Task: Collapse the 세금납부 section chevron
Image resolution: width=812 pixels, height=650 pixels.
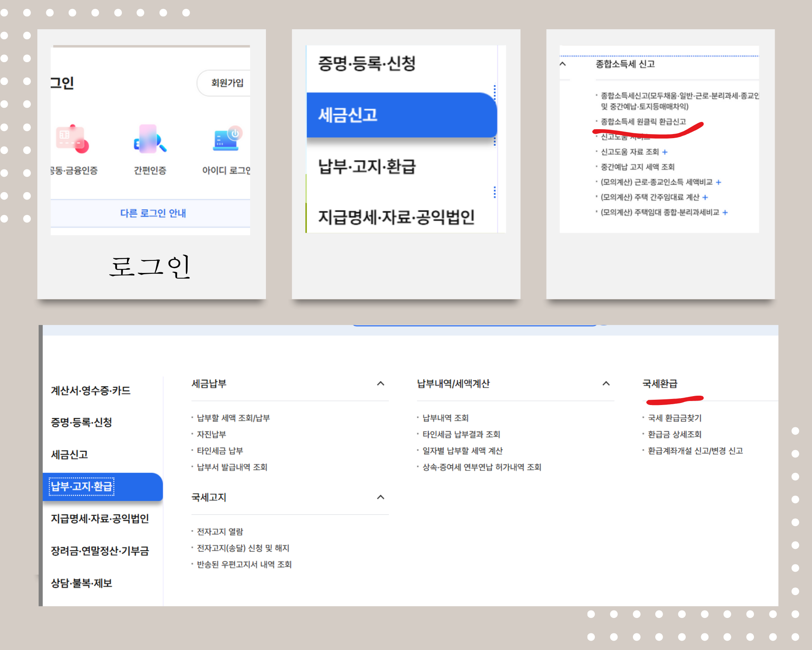Action: click(380, 383)
